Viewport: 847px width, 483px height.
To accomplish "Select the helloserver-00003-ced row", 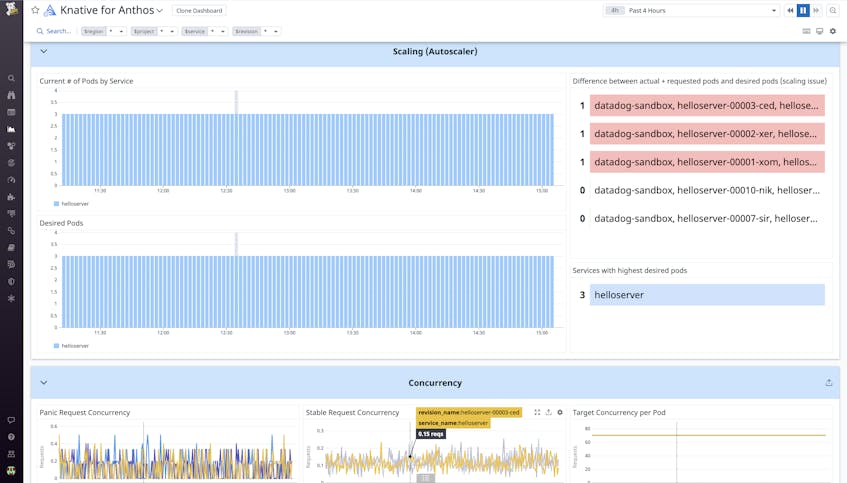I will point(707,105).
